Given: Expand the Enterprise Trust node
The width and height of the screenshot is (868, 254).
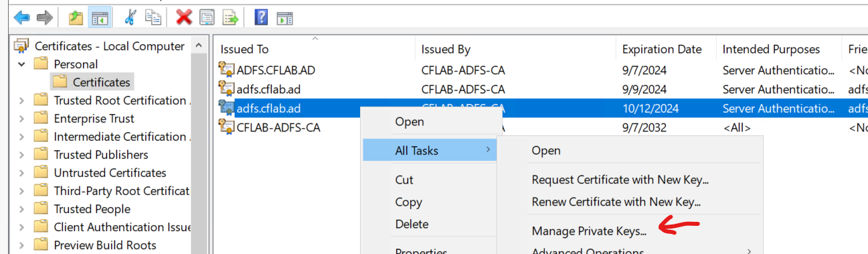Looking at the screenshot, I should pos(22,119).
